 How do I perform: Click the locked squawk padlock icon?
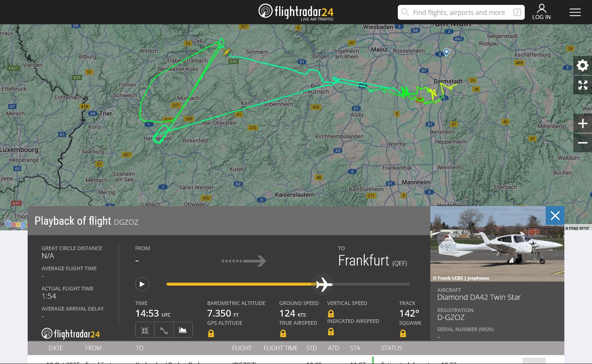[403, 333]
